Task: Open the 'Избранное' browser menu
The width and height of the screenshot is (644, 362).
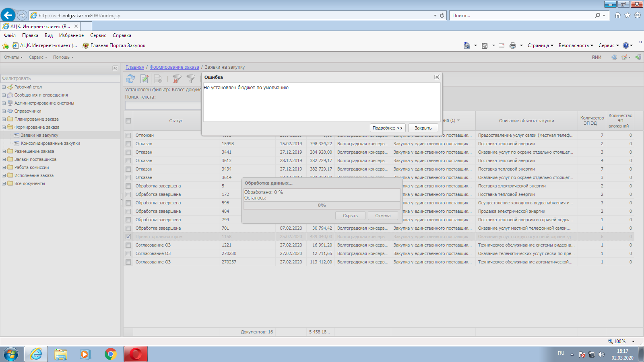Action: pos(71,35)
